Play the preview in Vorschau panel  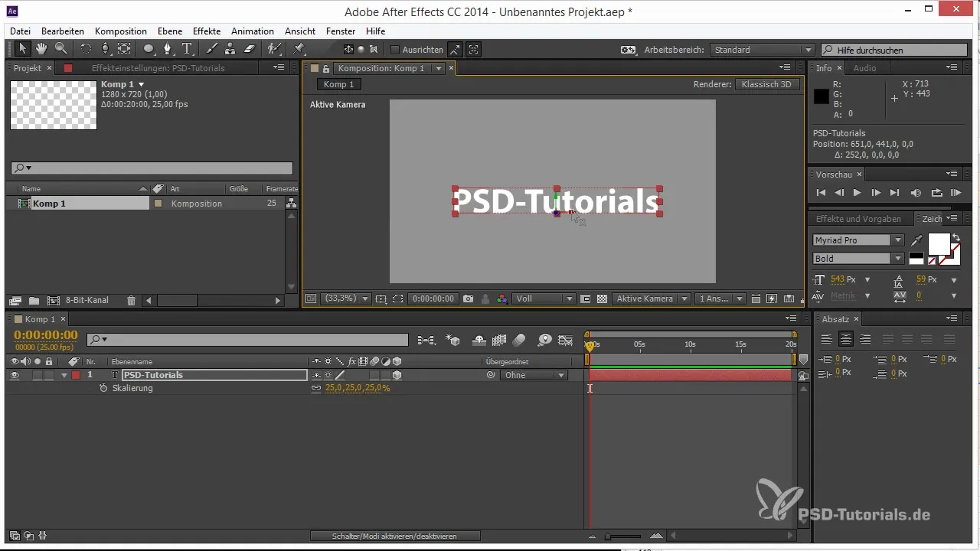click(x=857, y=193)
